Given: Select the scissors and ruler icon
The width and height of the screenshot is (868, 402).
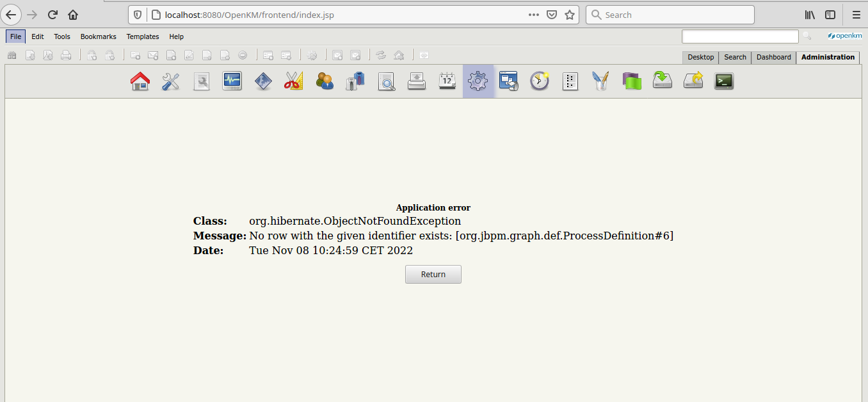Looking at the screenshot, I should point(294,81).
